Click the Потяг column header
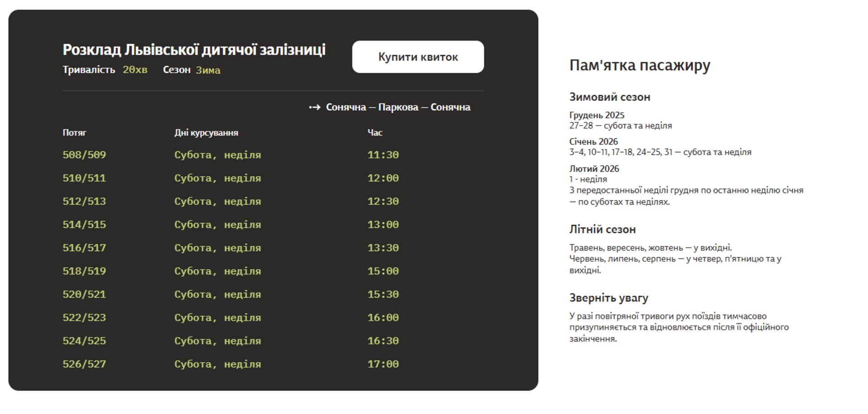 [74, 133]
